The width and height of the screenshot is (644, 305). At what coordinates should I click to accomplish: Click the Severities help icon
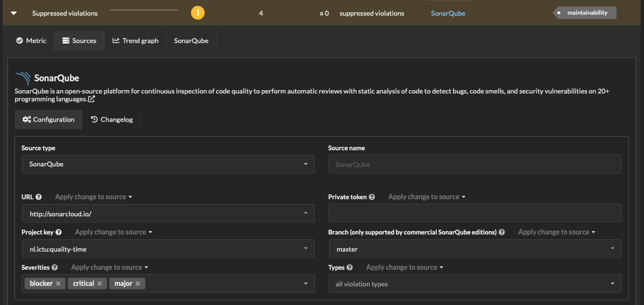pyautogui.click(x=55, y=267)
